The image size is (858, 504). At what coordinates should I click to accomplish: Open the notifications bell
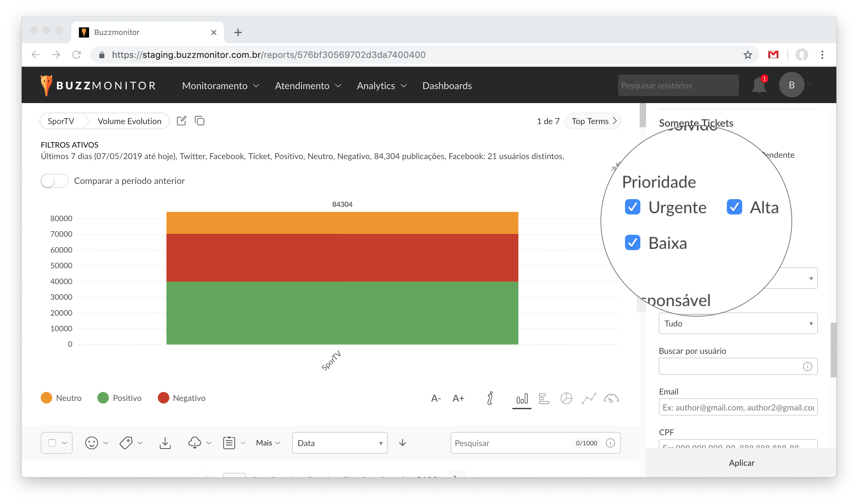click(759, 85)
